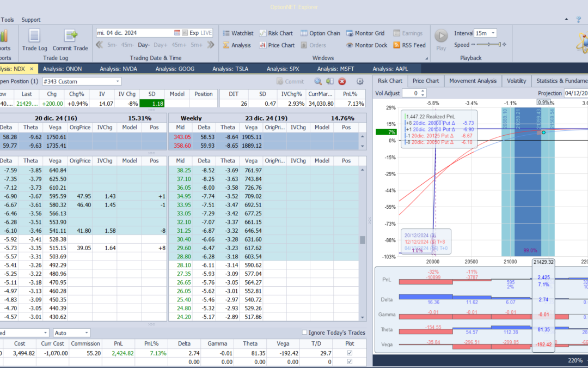588x368 pixels.
Task: Click the 5m- step button
Action: pos(112,45)
